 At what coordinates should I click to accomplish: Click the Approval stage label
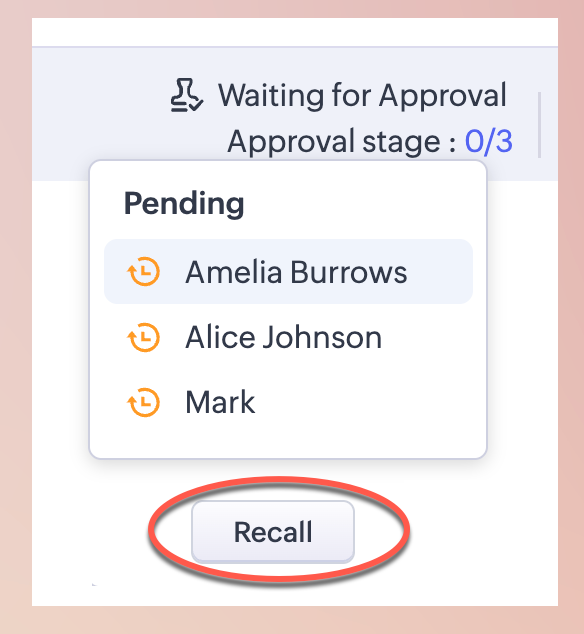click(x=341, y=142)
